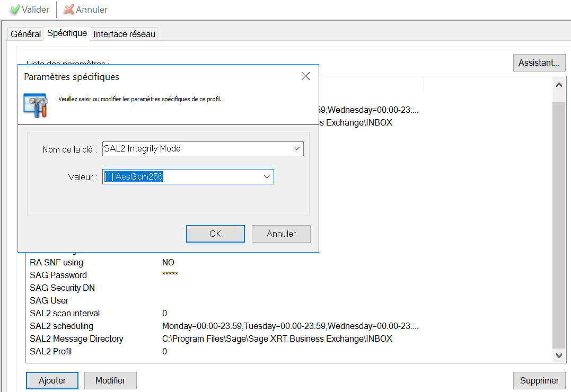Click the Ajouter button

52,380
